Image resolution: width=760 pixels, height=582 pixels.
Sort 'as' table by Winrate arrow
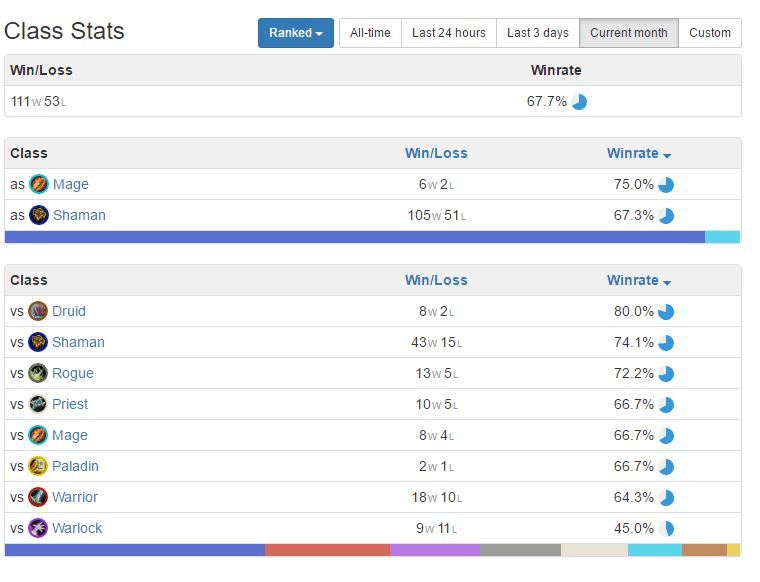(x=667, y=156)
